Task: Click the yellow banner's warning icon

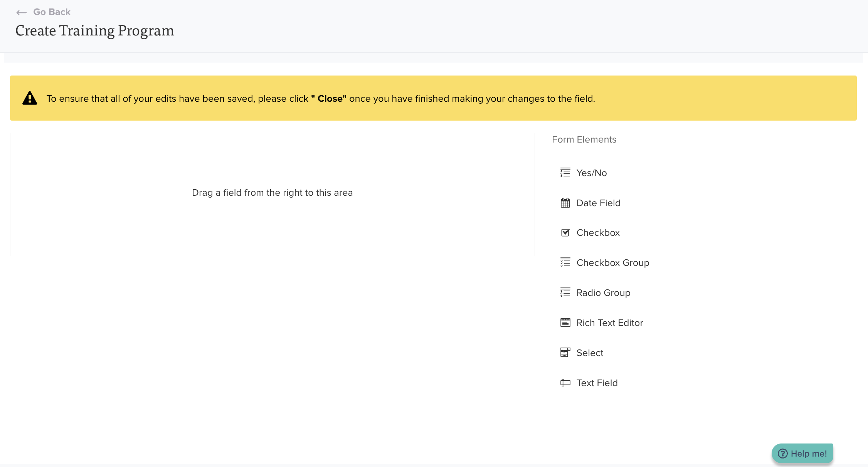Action: click(x=30, y=98)
